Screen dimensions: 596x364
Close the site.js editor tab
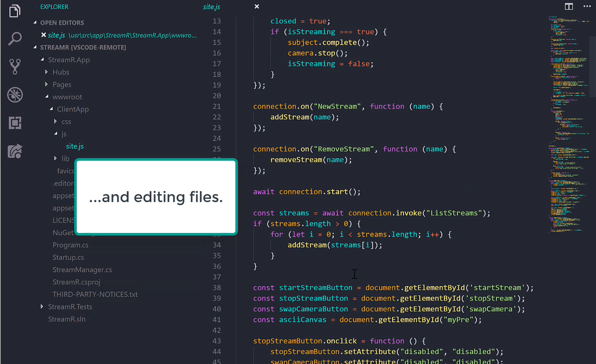point(256,7)
